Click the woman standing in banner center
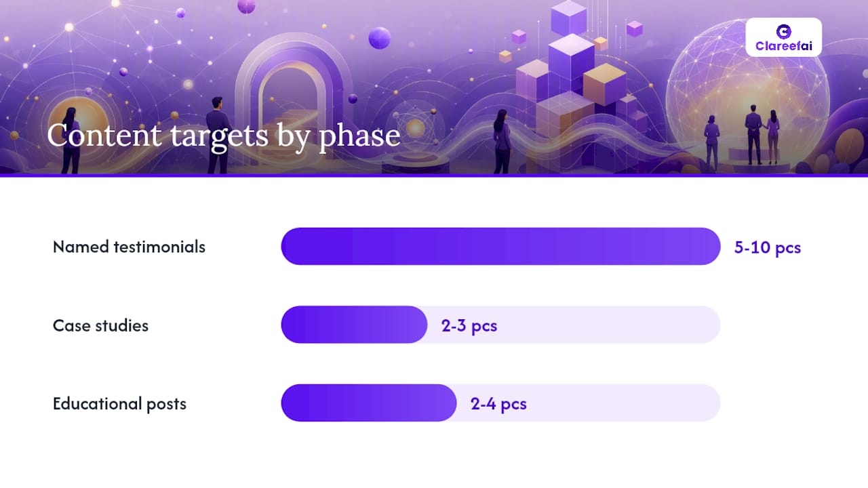This screenshot has height=488, width=868. (502, 141)
